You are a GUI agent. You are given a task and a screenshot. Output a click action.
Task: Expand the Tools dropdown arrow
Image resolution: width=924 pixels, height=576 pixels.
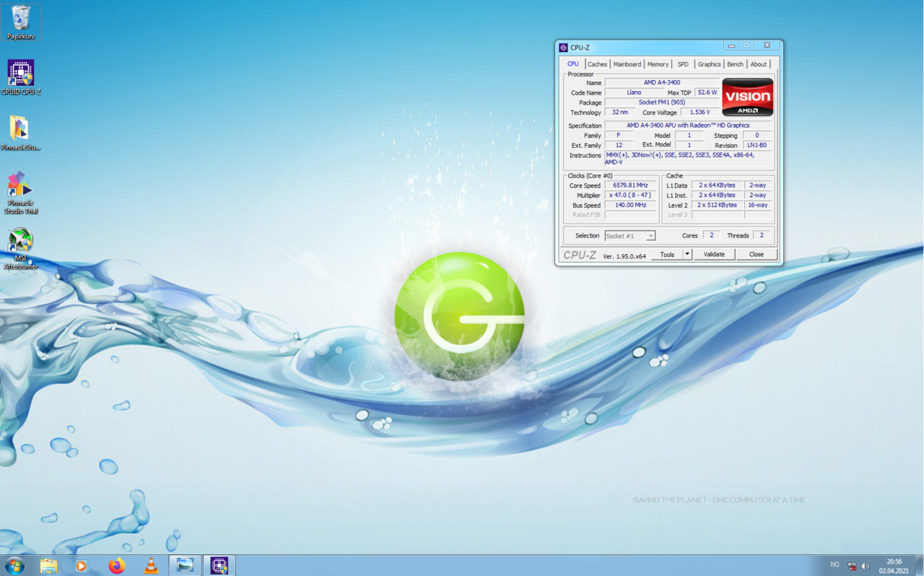pos(687,254)
